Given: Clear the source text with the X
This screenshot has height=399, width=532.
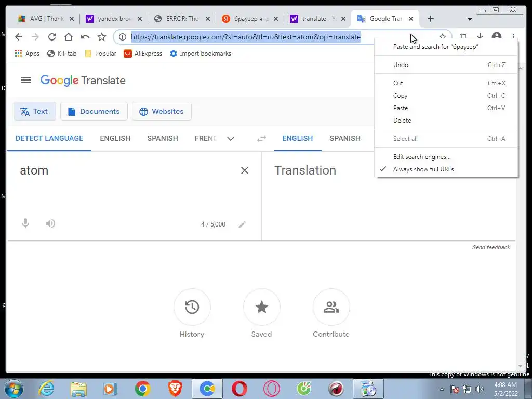Looking at the screenshot, I should [x=245, y=170].
